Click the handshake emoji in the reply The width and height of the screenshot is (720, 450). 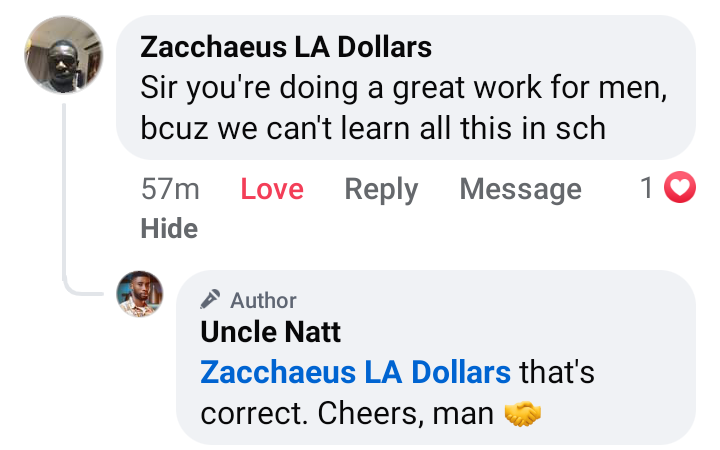pyautogui.click(x=523, y=414)
